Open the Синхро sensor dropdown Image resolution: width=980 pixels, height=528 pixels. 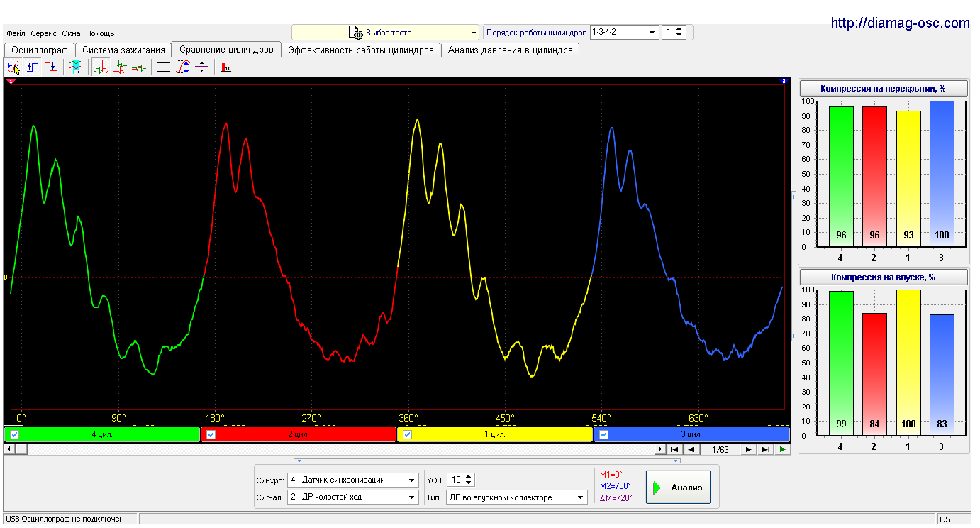click(353, 480)
